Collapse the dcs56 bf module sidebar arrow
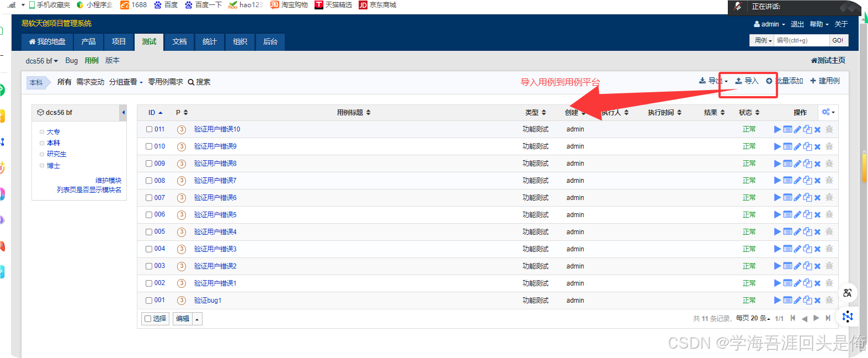Image resolution: width=868 pixels, height=358 pixels. [x=124, y=113]
